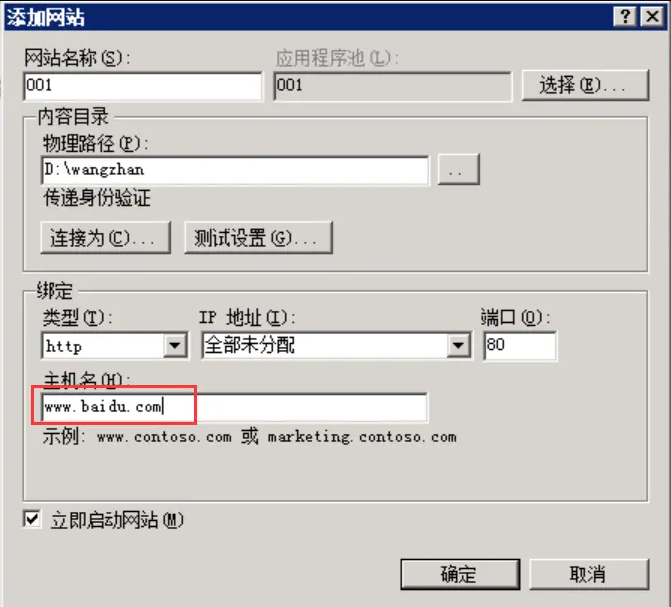This screenshot has height=607, width=671.
Task: Expand the IP 地址 dropdown arrow
Action: click(x=458, y=345)
